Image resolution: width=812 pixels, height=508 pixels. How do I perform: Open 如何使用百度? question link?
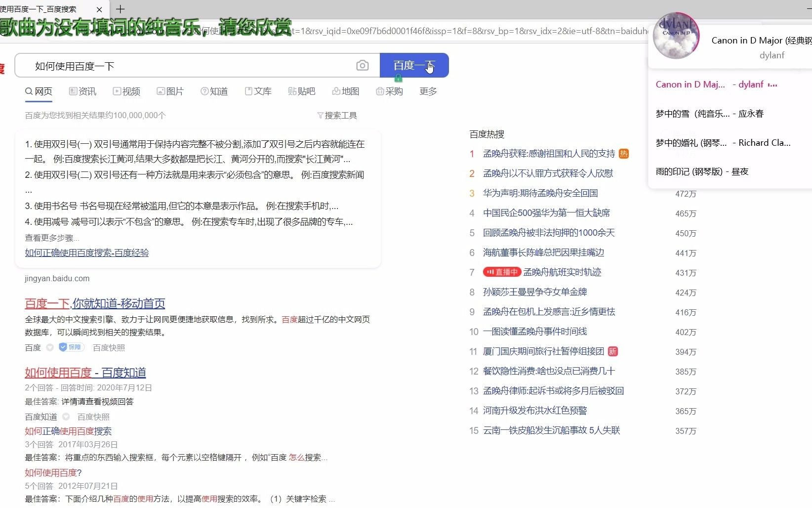[53, 472]
